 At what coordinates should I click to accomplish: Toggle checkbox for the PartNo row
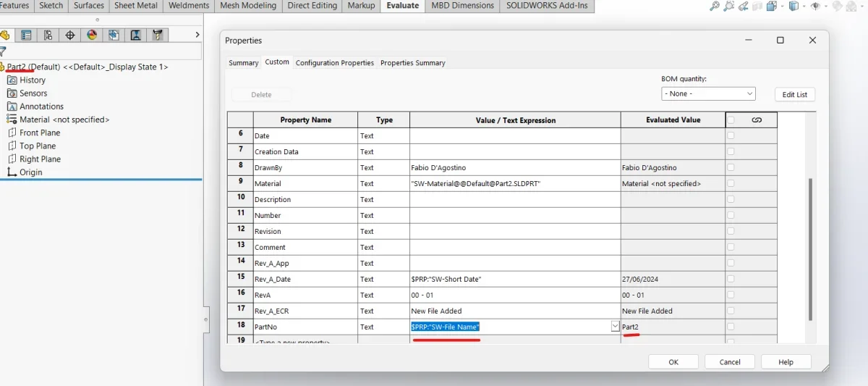[731, 327]
